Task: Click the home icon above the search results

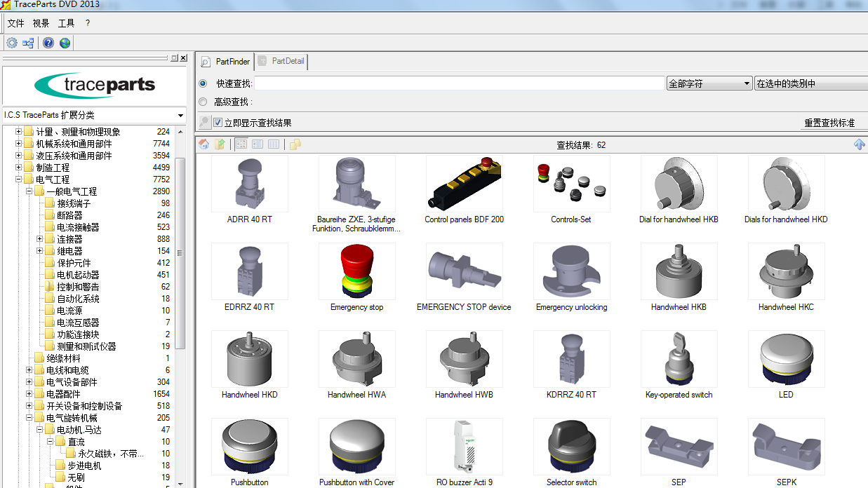Action: point(203,144)
